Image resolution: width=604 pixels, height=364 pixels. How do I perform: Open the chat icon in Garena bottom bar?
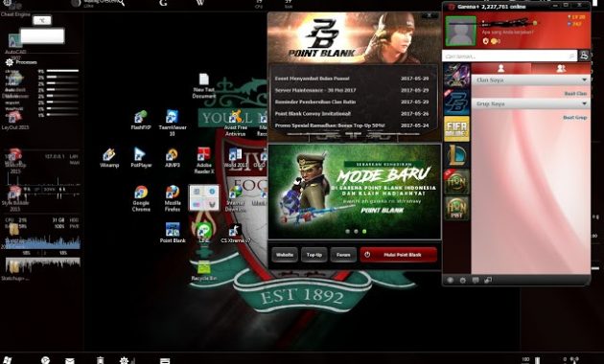tap(476, 280)
